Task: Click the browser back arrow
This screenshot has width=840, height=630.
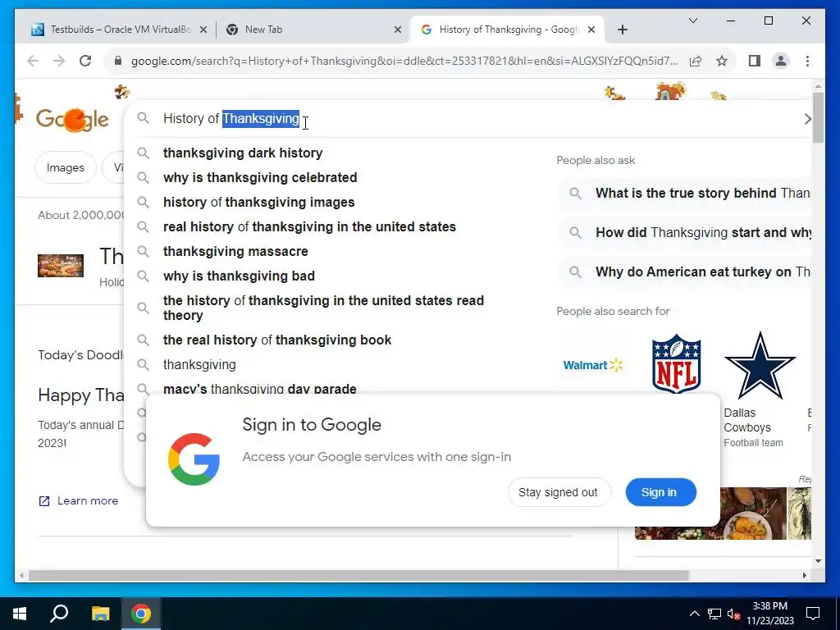Action: pos(33,61)
